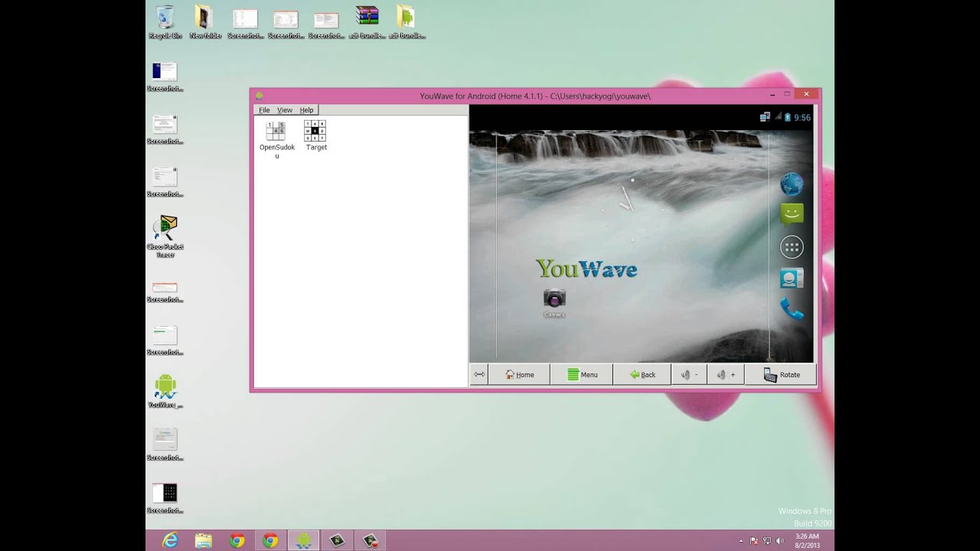Open the Android Messaging app icon
The image size is (980, 551).
(792, 214)
